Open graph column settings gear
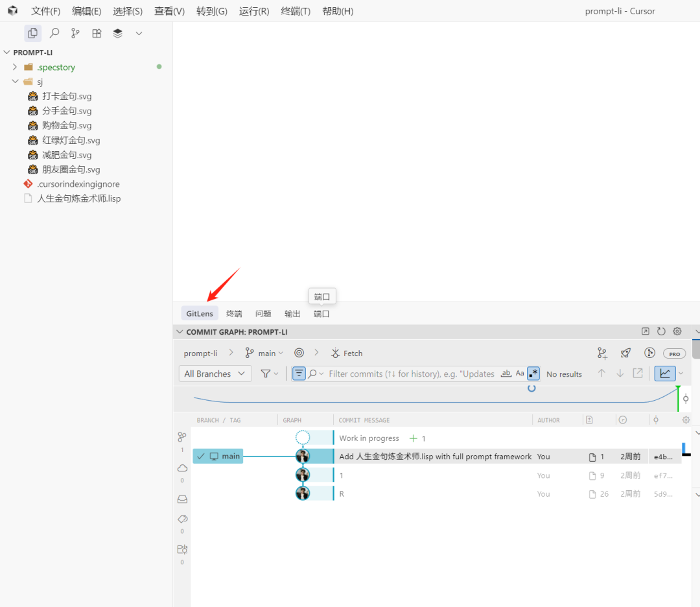Viewport: 700px width, 607px height. click(x=686, y=420)
